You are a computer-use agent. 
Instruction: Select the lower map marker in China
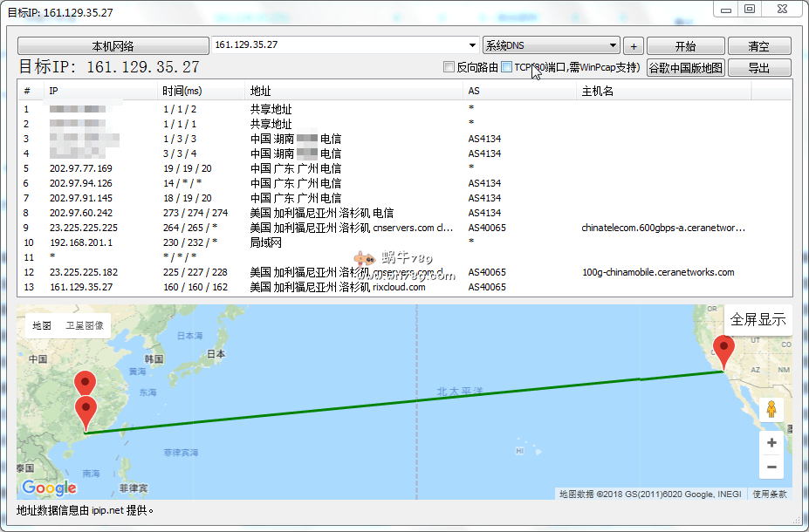pyautogui.click(x=86, y=412)
